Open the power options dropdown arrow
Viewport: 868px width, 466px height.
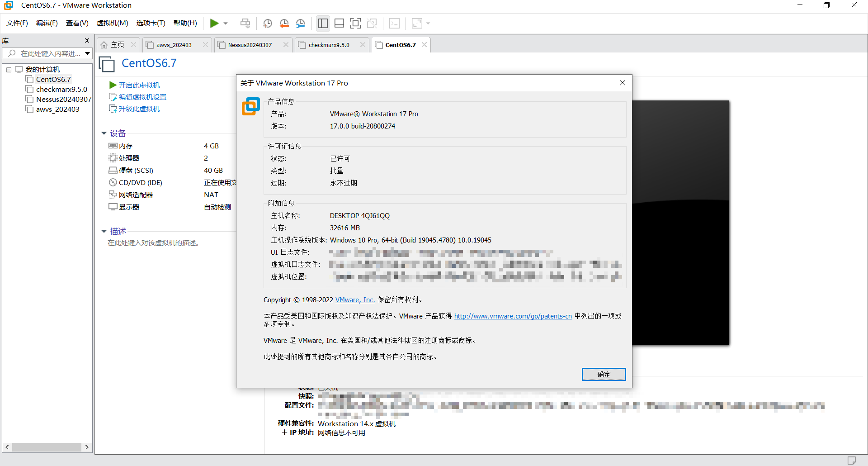pyautogui.click(x=225, y=24)
